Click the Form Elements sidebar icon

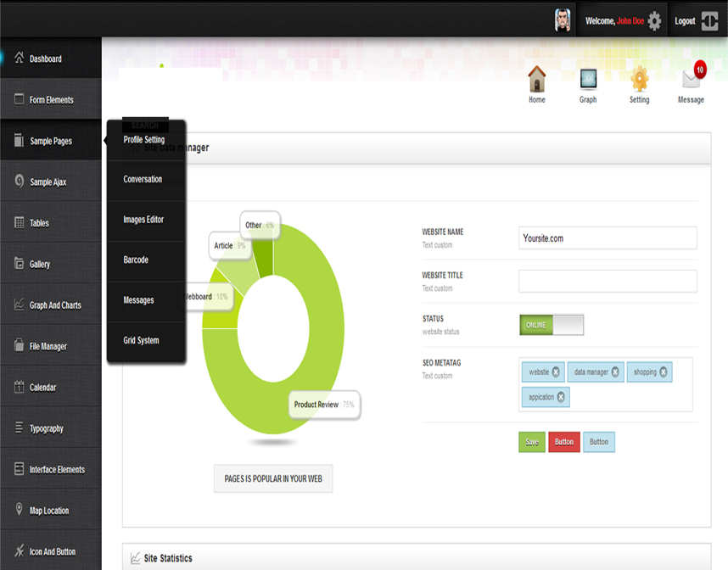19,99
